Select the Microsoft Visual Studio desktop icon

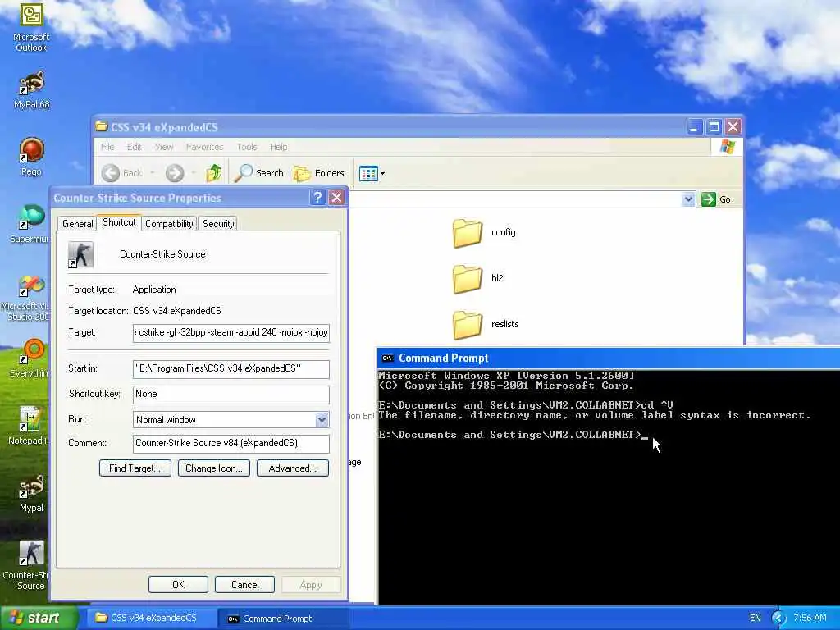click(x=25, y=297)
